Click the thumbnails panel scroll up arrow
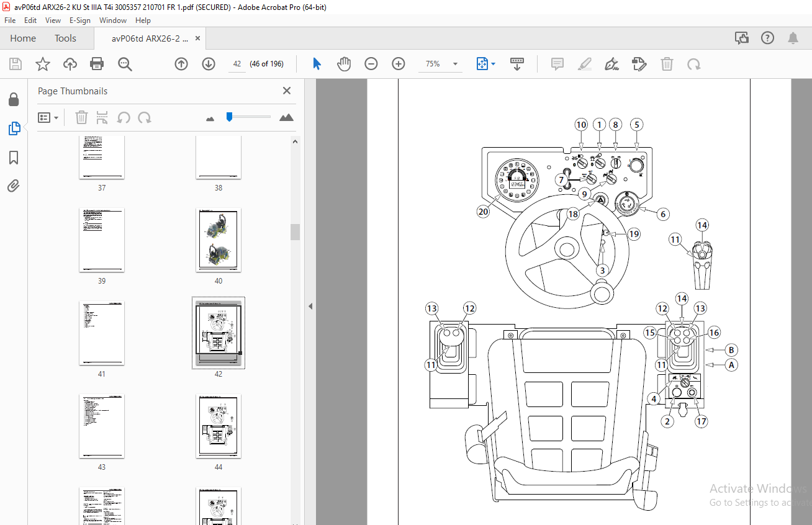The width and height of the screenshot is (812, 525). (295, 141)
